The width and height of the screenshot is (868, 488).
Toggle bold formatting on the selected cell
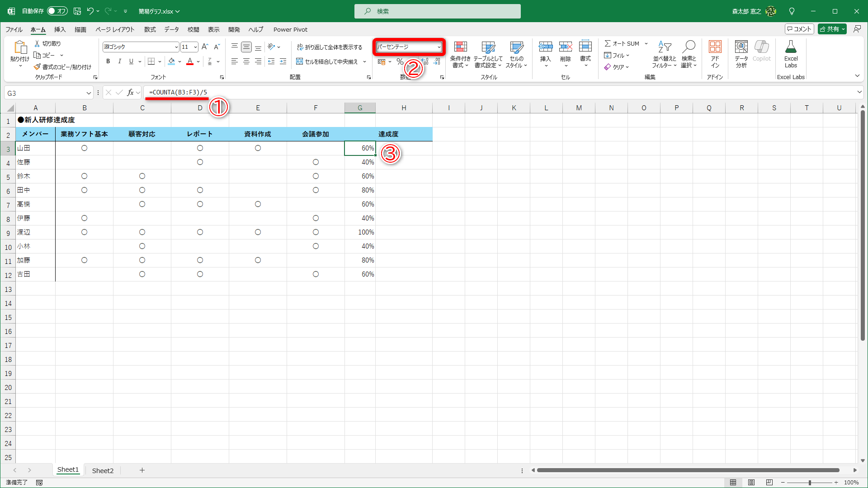(x=108, y=61)
